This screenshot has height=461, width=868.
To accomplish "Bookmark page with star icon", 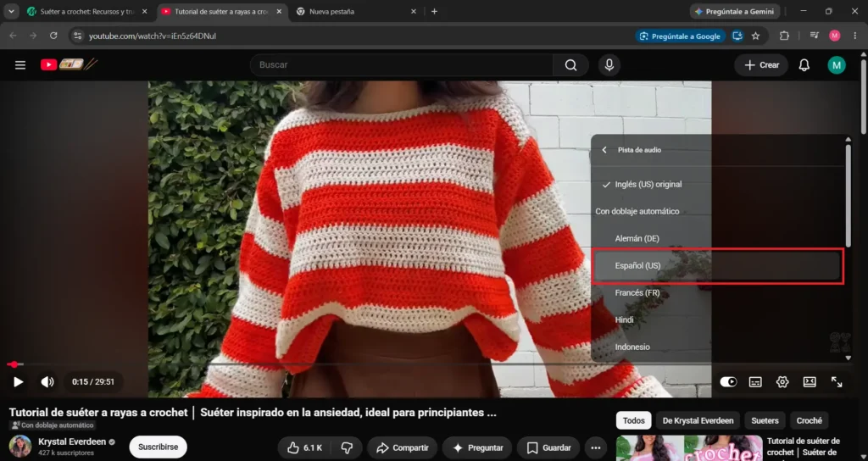I will click(755, 36).
